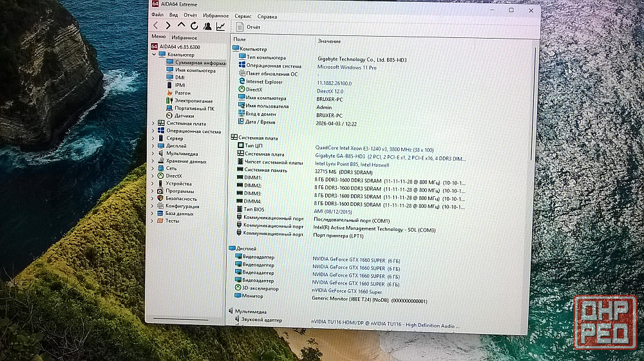This screenshot has height=361, width=644.
Task: Click the Значение column header
Action: click(x=329, y=41)
